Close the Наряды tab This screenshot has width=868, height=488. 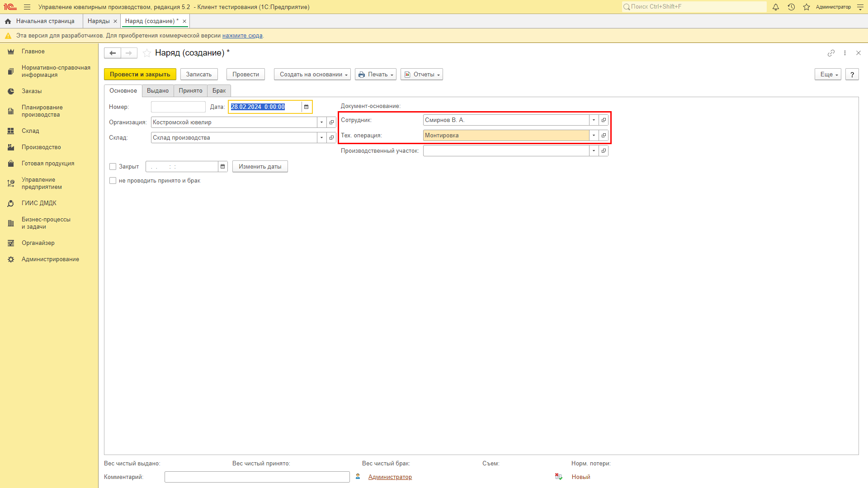click(x=115, y=21)
